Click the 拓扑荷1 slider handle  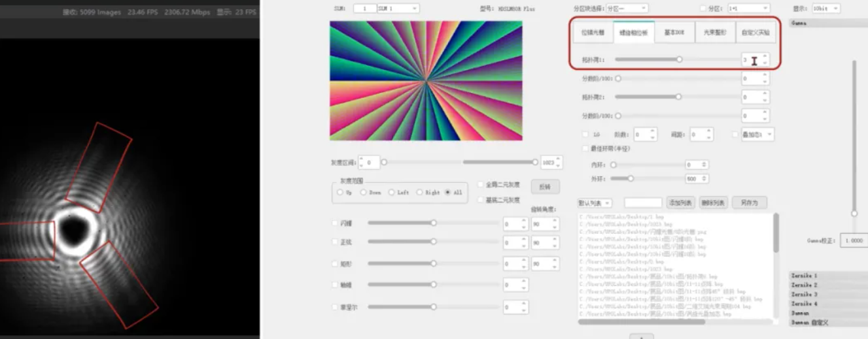pos(679,59)
